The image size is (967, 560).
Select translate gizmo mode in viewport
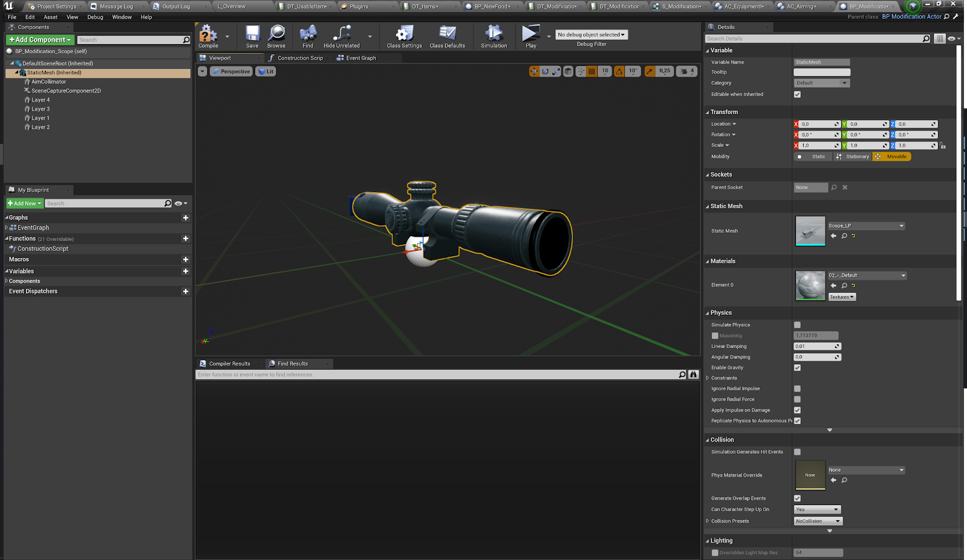pyautogui.click(x=534, y=71)
